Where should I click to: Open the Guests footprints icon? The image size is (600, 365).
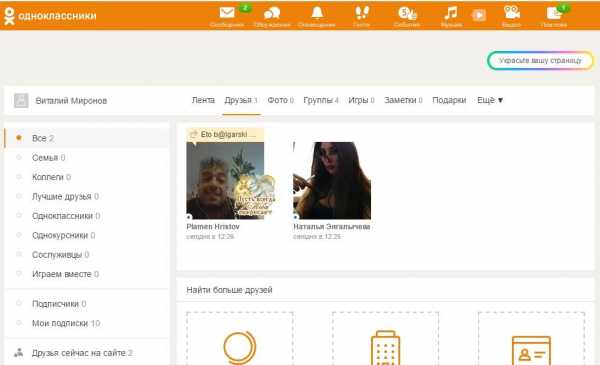361,13
